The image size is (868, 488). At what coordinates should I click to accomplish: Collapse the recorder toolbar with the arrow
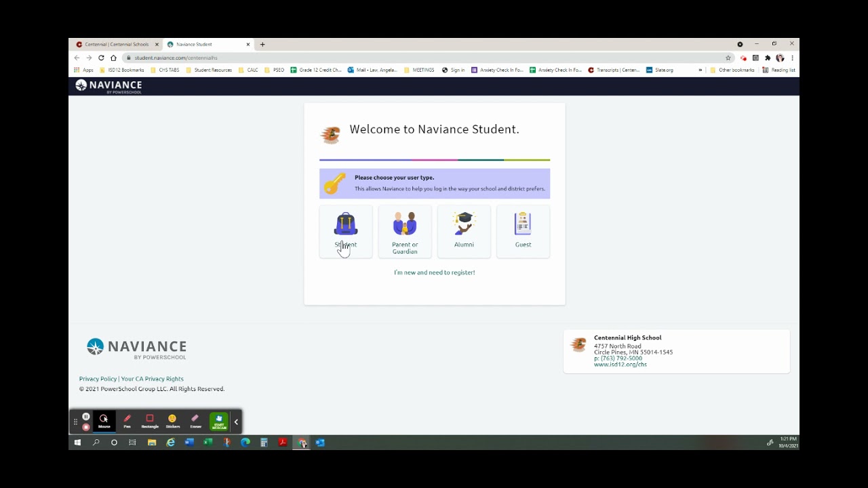(236, 422)
